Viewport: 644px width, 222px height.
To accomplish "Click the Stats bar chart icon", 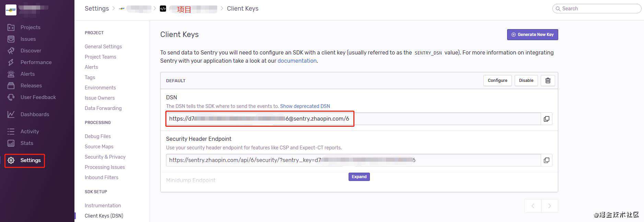I will [11, 143].
